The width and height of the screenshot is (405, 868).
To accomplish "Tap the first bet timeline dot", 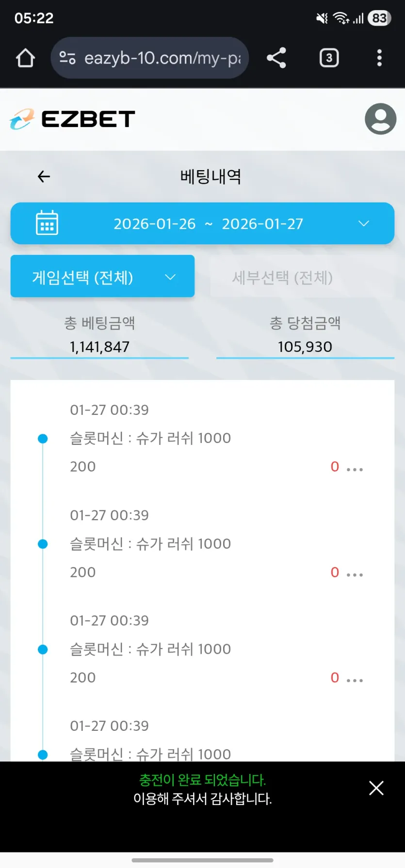I will click(43, 439).
